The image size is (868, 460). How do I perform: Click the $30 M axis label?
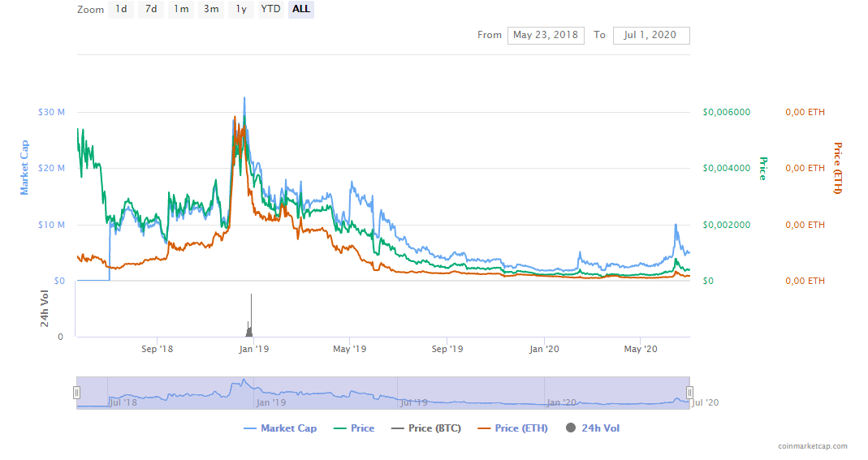coord(51,112)
